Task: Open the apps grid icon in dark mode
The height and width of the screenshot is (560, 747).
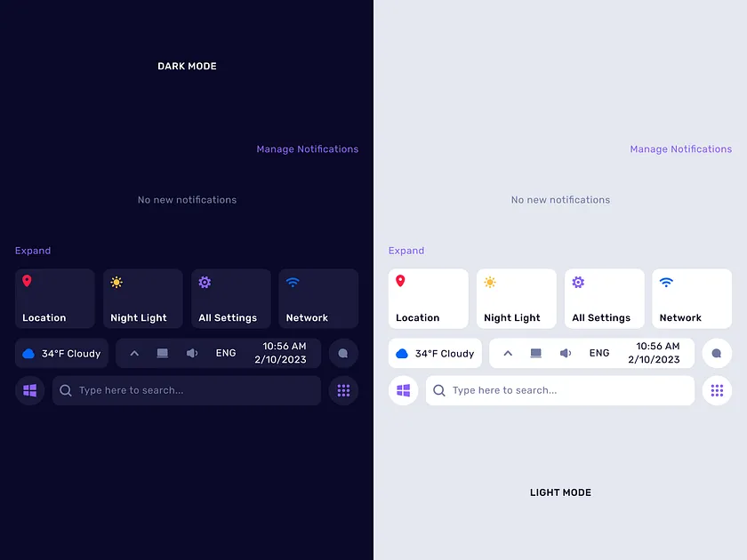Action: [x=343, y=390]
